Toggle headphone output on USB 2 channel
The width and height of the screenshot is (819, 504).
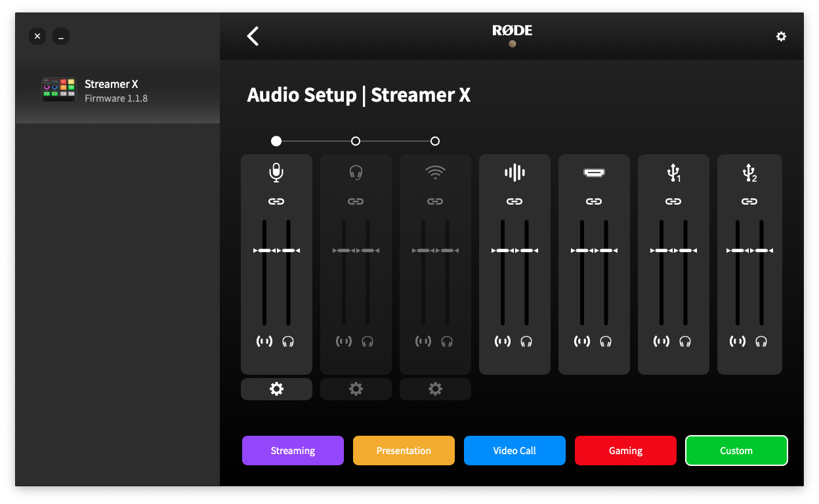761,341
